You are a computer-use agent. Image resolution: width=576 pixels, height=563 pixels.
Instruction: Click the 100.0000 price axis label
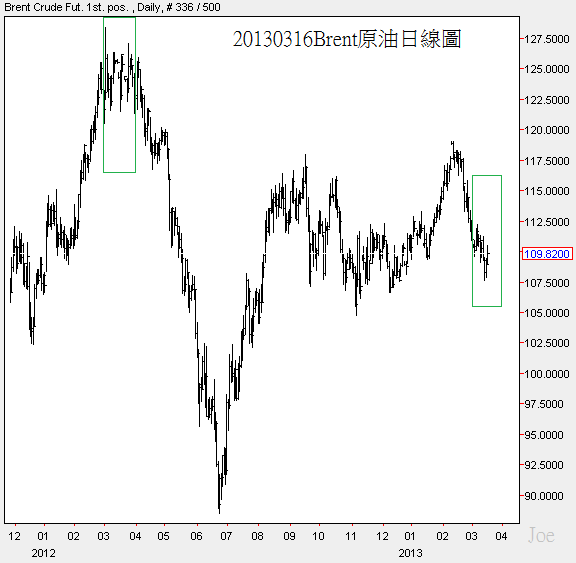547,374
